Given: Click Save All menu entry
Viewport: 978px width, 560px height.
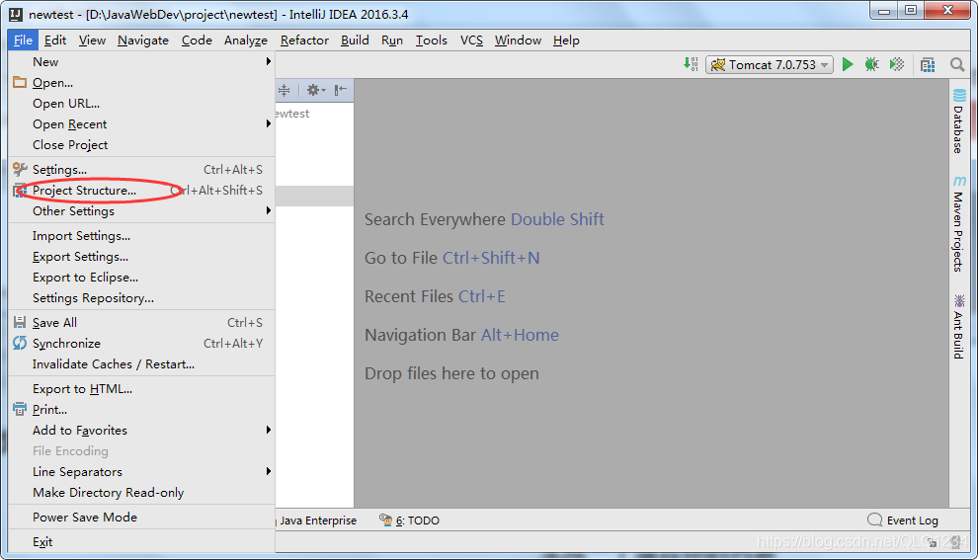Looking at the screenshot, I should [x=142, y=322].
